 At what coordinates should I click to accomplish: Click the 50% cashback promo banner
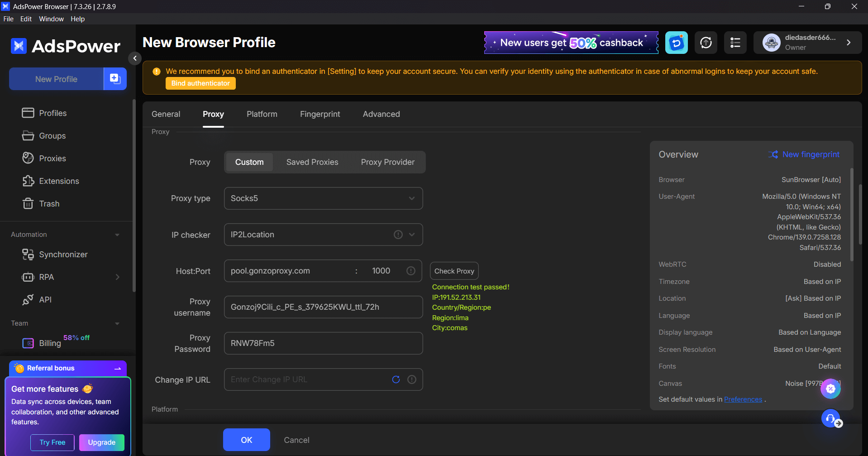tap(572, 43)
